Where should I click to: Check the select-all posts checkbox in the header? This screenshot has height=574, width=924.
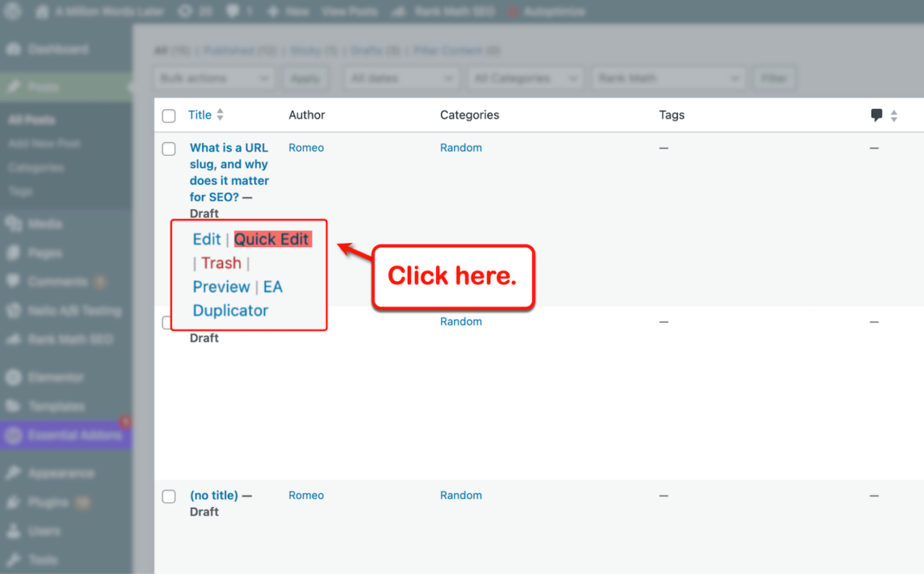click(168, 116)
